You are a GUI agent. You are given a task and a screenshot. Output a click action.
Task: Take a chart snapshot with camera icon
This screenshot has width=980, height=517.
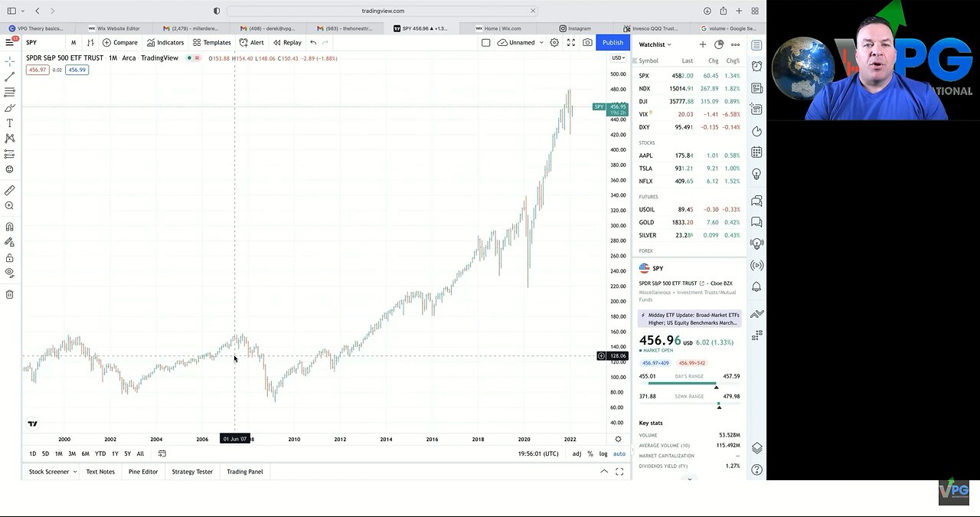[587, 43]
